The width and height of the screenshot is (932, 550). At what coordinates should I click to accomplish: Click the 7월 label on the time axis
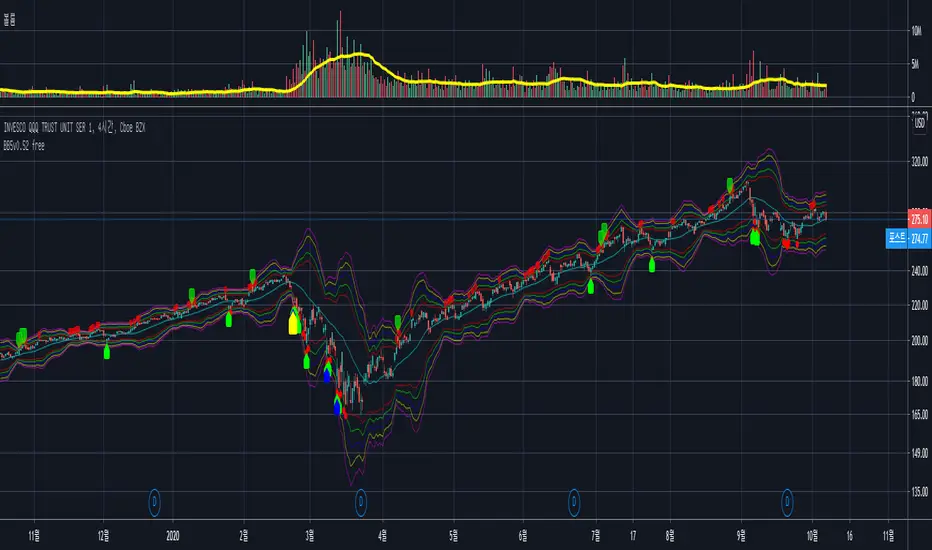[x=596, y=536]
